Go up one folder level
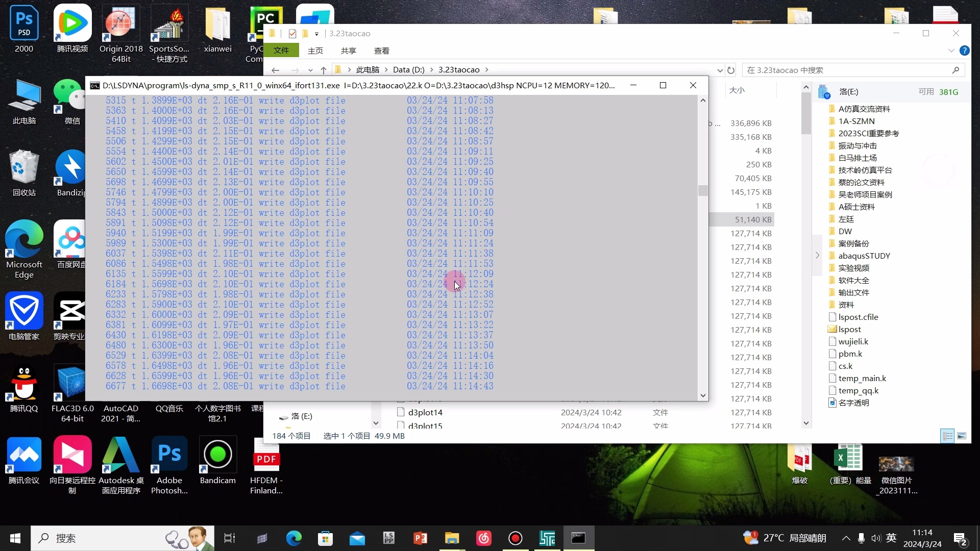The width and height of the screenshot is (980, 551). (x=324, y=70)
